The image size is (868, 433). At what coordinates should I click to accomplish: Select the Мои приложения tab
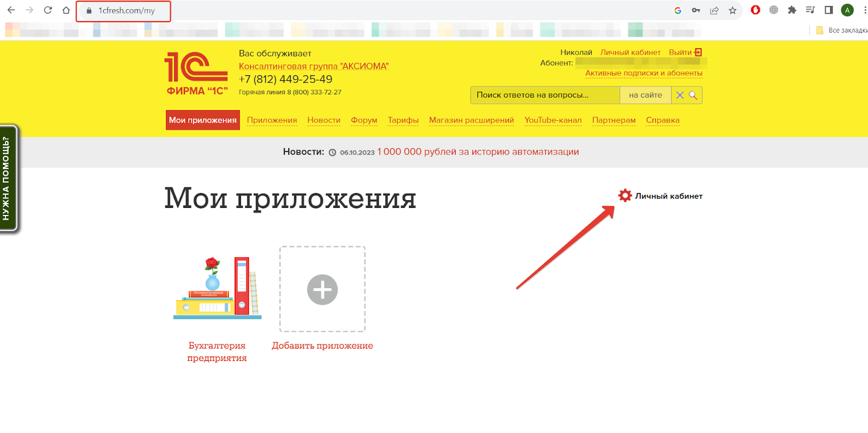[203, 120]
